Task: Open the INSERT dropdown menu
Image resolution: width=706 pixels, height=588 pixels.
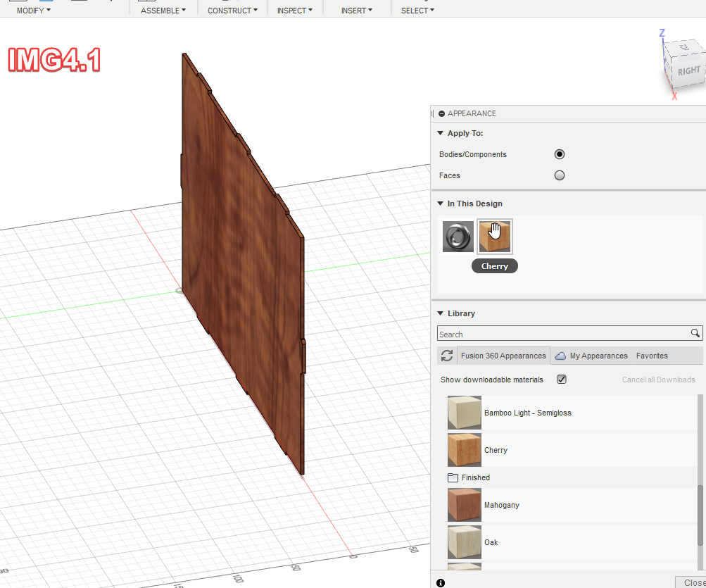Action: click(x=357, y=11)
